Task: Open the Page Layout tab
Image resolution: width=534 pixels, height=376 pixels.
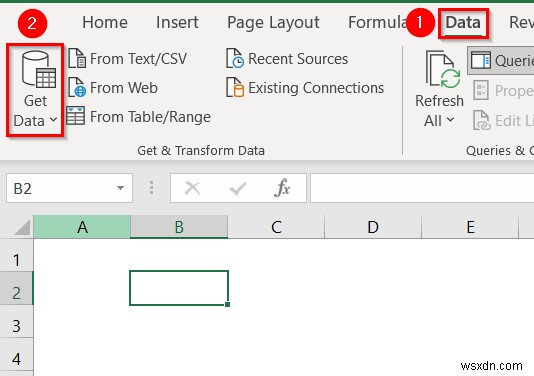Action: (x=273, y=23)
